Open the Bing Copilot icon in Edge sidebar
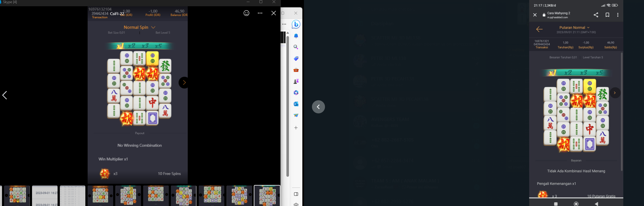The height and width of the screenshot is (206, 644). [296, 24]
